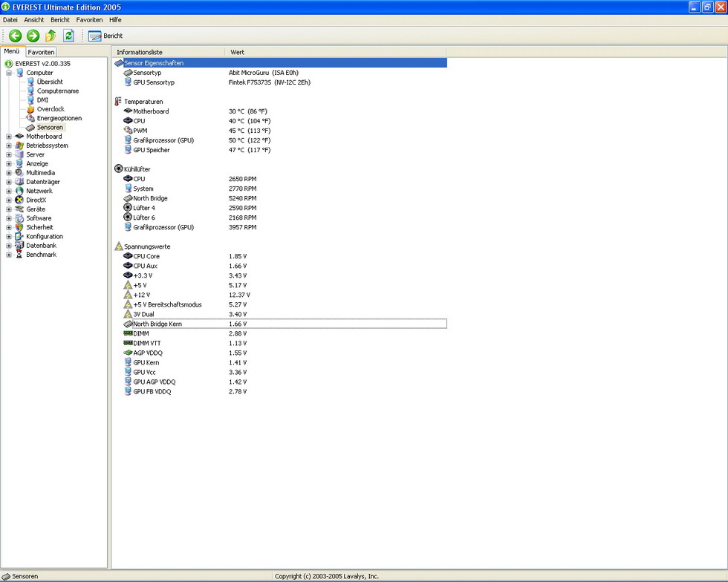
Task: Click the Temperaturen thermometer icon
Action: point(118,101)
